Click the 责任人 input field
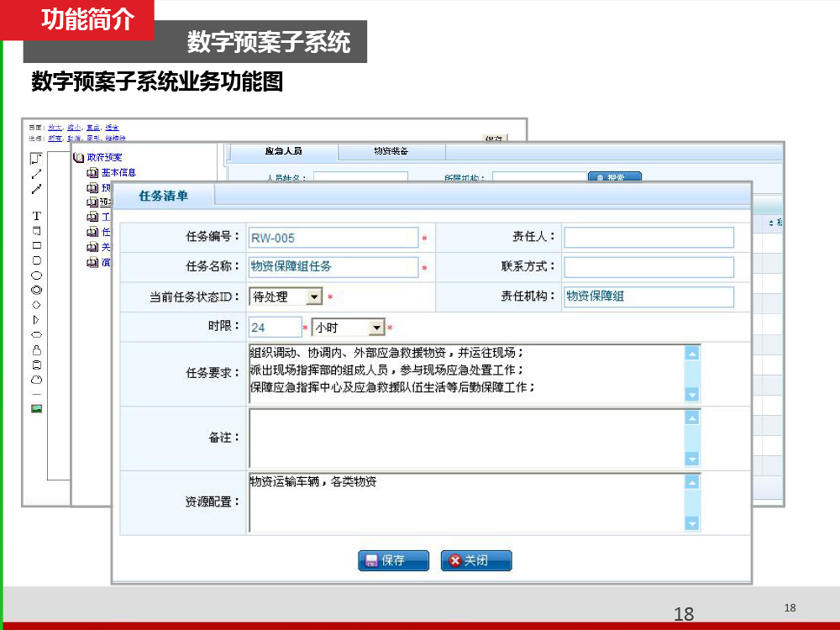 (648, 238)
